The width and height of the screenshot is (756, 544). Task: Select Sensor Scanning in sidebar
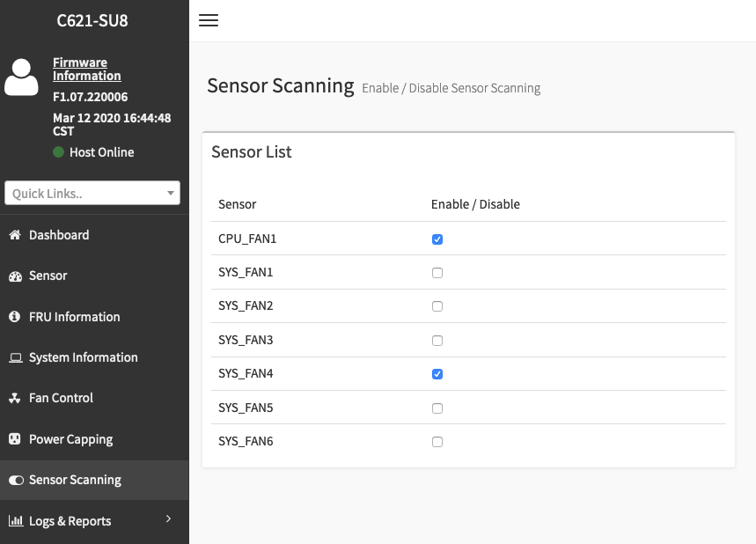(x=94, y=480)
